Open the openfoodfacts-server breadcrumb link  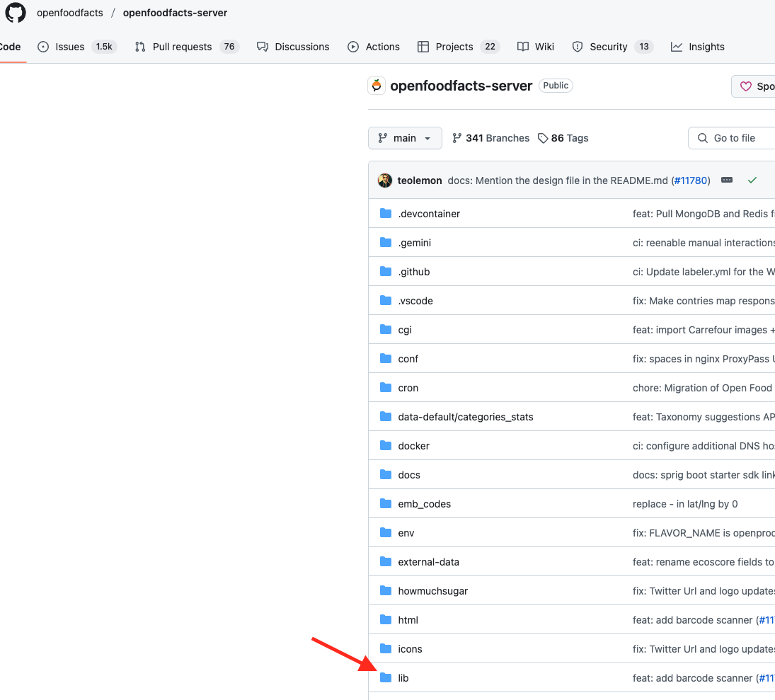(x=175, y=13)
